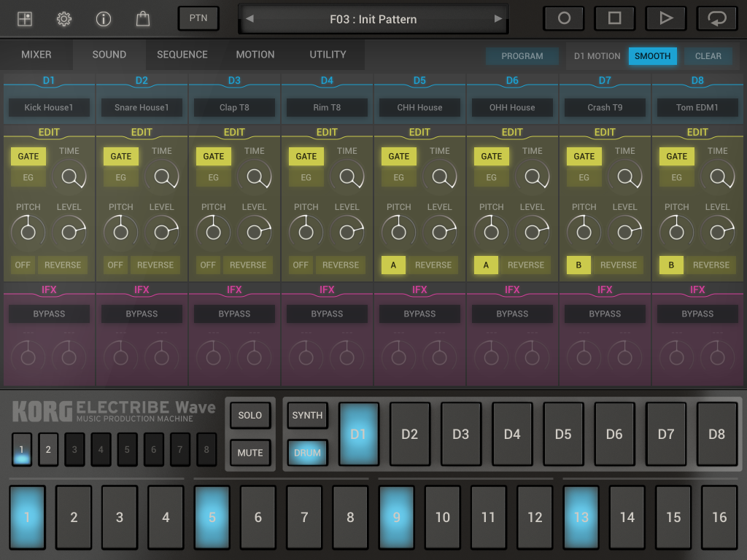Screen dimensions: 747x560
Task: Open the grid layout icon in top bar
Action: (25, 19)
